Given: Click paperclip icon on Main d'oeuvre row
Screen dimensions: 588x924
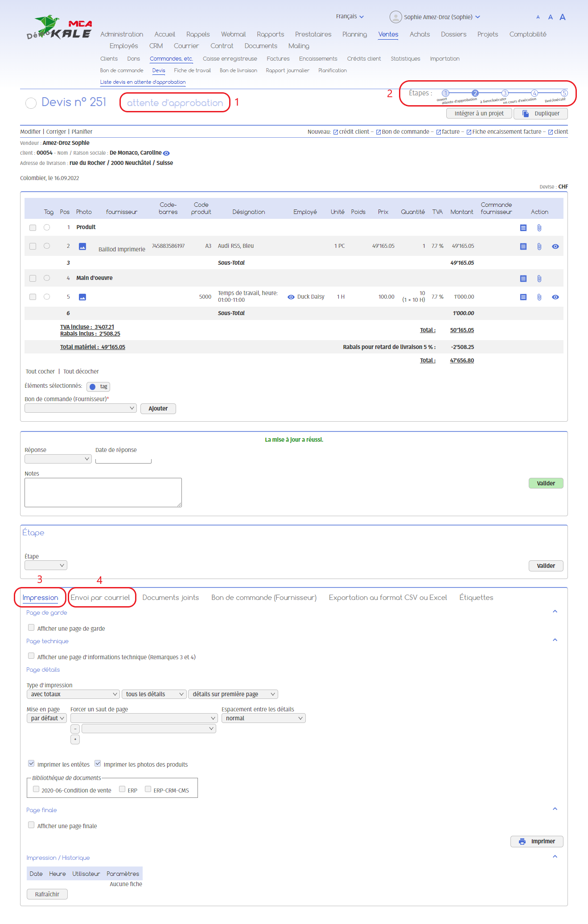Looking at the screenshot, I should [x=539, y=279].
